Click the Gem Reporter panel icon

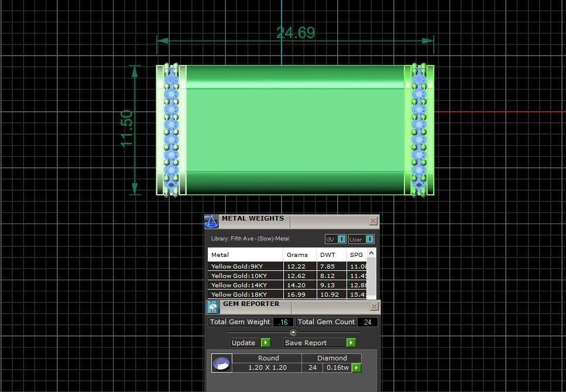212,307
